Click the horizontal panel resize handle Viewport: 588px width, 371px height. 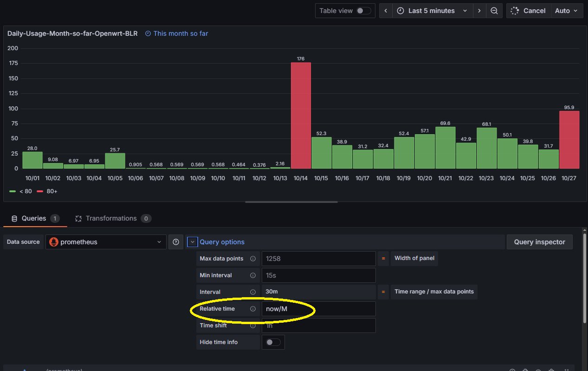pyautogui.click(x=291, y=202)
